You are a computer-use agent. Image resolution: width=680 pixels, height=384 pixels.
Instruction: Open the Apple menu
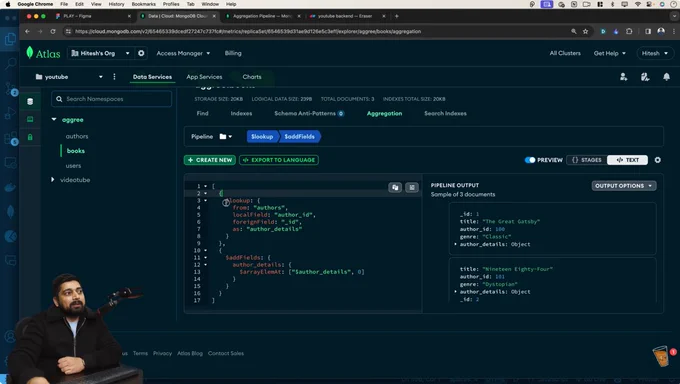click(7, 4)
